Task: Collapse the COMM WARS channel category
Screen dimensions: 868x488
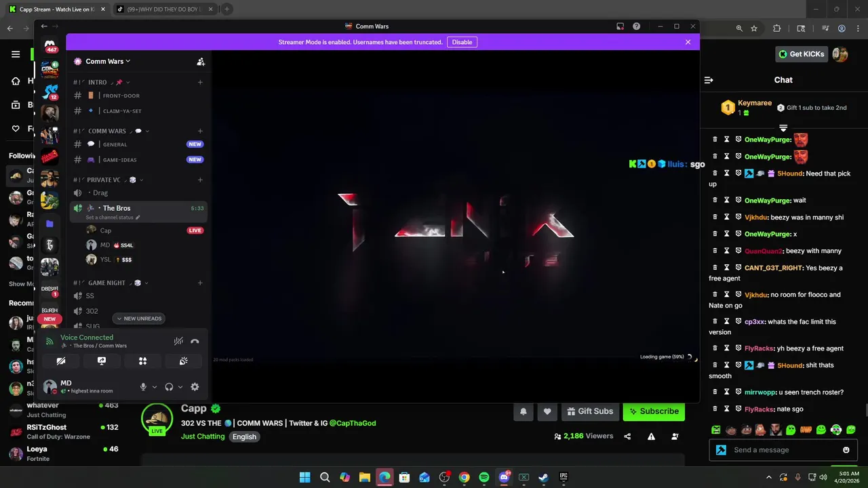Action: (111, 131)
